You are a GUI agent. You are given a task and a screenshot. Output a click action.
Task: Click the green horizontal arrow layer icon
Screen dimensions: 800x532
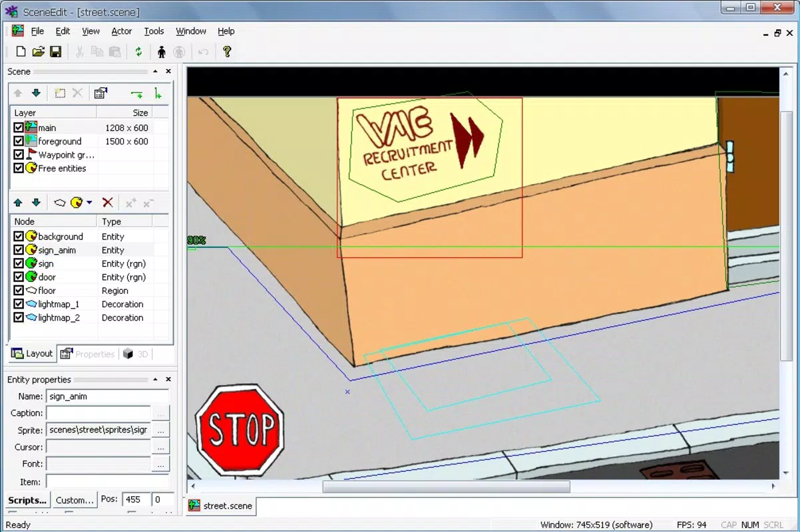point(137,93)
